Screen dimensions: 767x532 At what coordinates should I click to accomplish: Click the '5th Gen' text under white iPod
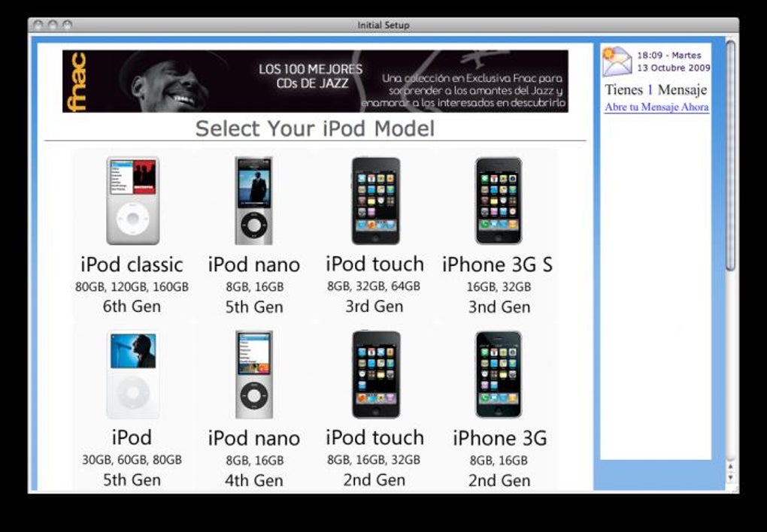(x=132, y=479)
